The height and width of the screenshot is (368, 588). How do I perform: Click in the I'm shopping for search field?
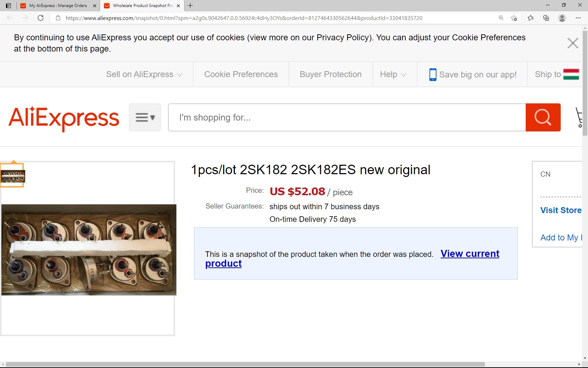[x=347, y=117]
